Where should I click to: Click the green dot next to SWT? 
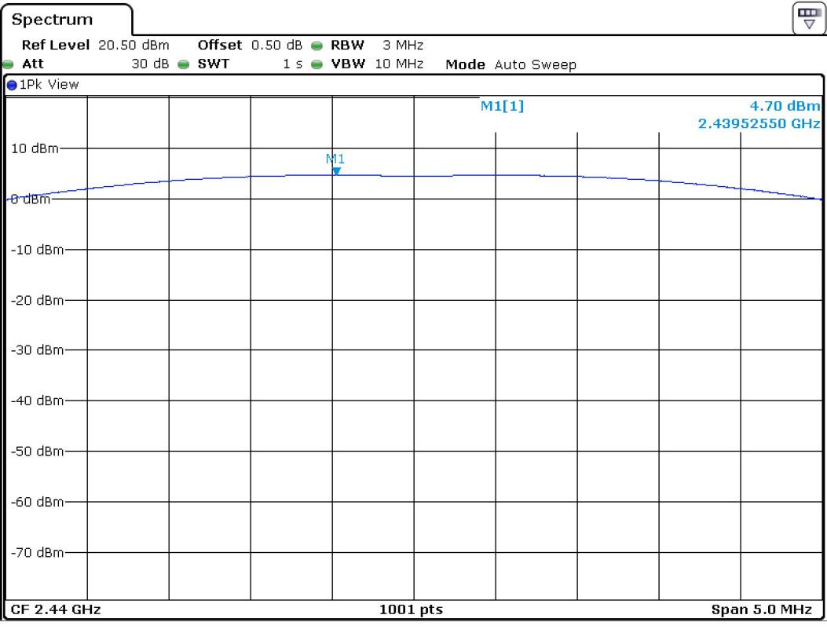tap(184, 64)
